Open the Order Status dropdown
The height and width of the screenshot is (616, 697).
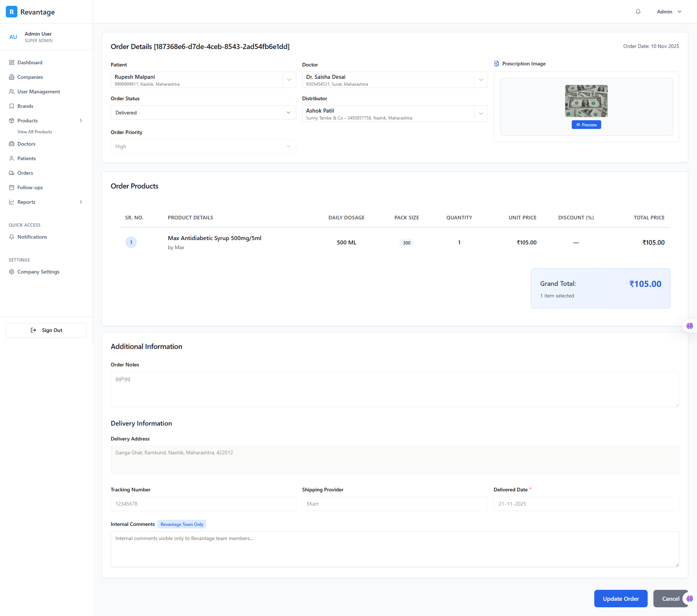point(203,113)
